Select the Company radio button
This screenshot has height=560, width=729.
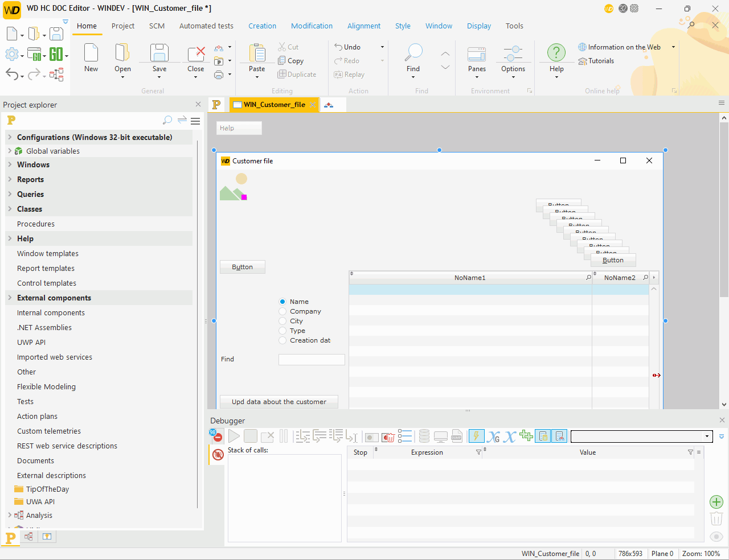[282, 311]
